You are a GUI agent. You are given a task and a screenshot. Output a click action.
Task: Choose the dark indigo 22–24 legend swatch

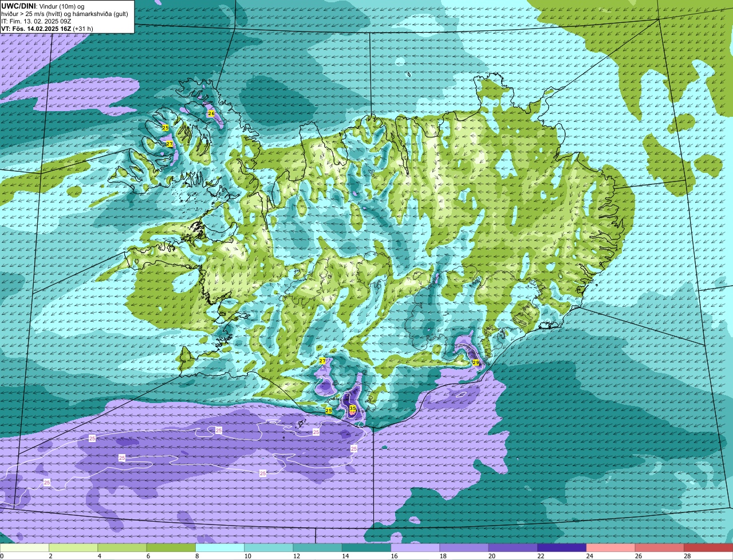pos(562,548)
